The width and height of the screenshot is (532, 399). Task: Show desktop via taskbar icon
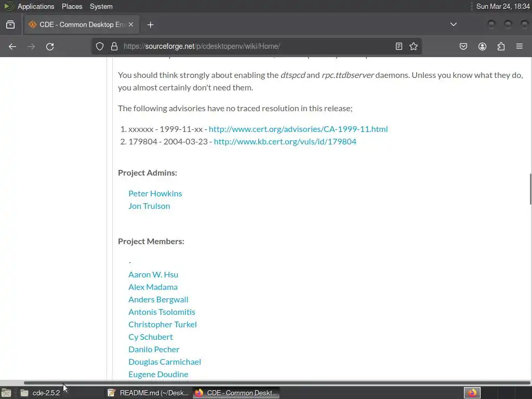tap(6, 393)
